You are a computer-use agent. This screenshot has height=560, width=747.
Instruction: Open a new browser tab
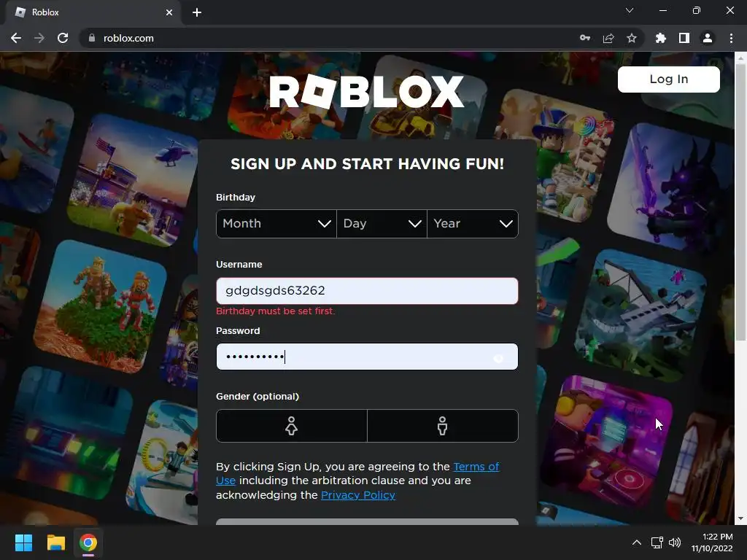pos(197,12)
